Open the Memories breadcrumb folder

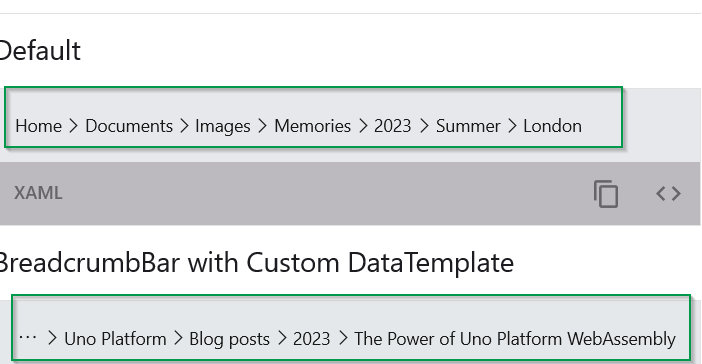tap(312, 126)
